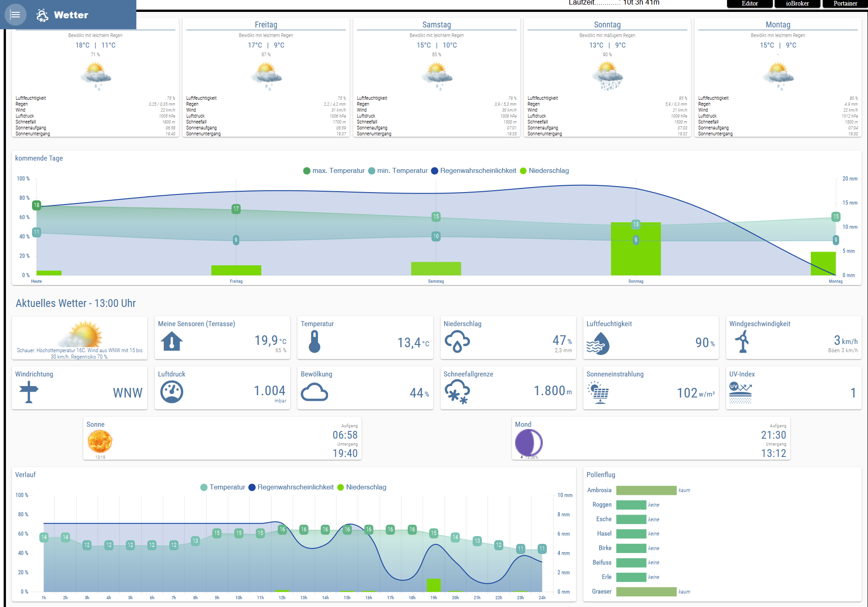868x607 pixels.
Task: Click the Sonntag precipitation bar in chart
Action: pyautogui.click(x=636, y=249)
